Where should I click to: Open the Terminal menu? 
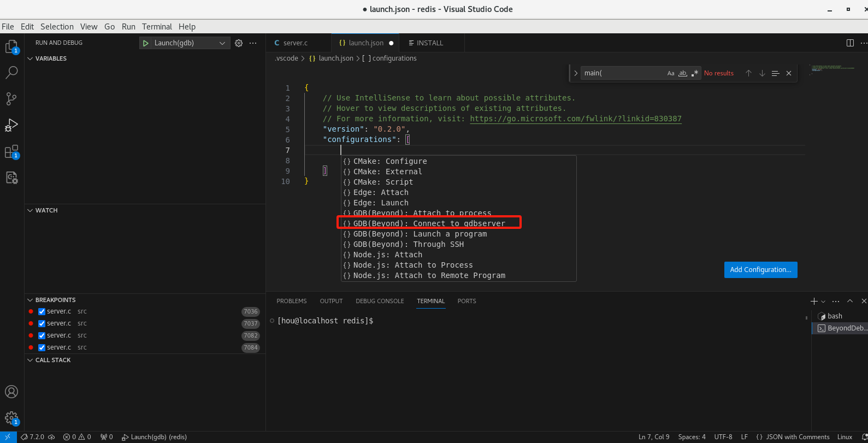(157, 26)
